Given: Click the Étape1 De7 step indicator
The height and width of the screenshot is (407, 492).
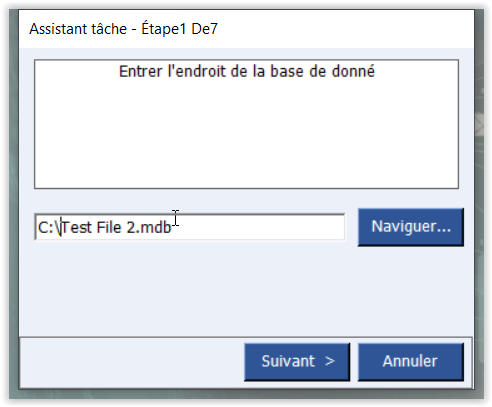Looking at the screenshot, I should (179, 28).
